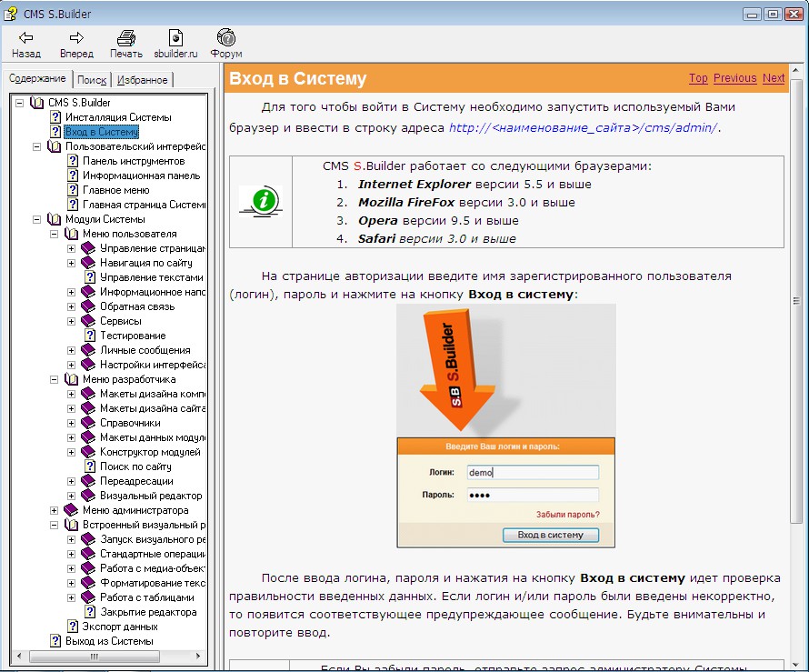Expand the Информационное наполнение node

[x=71, y=292]
